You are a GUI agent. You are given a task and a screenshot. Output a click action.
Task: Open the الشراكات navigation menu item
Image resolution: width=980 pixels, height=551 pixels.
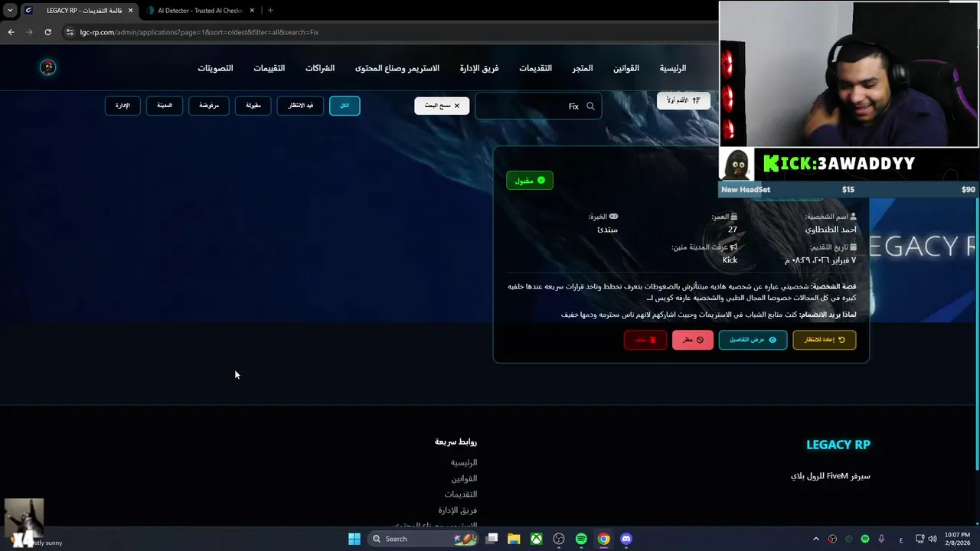point(320,68)
